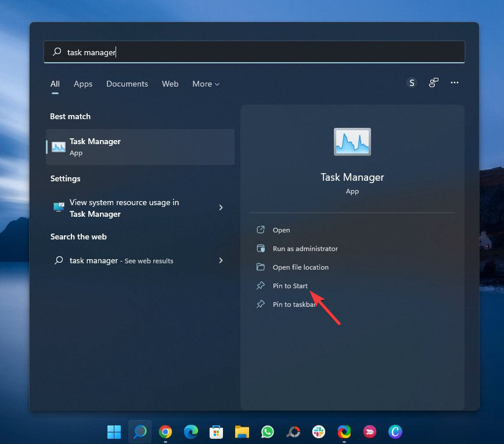Click the Best match heading

coord(70,116)
